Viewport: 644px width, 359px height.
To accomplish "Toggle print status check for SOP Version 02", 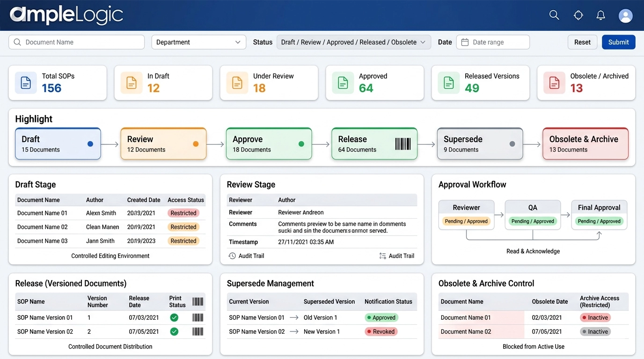I will point(174,331).
